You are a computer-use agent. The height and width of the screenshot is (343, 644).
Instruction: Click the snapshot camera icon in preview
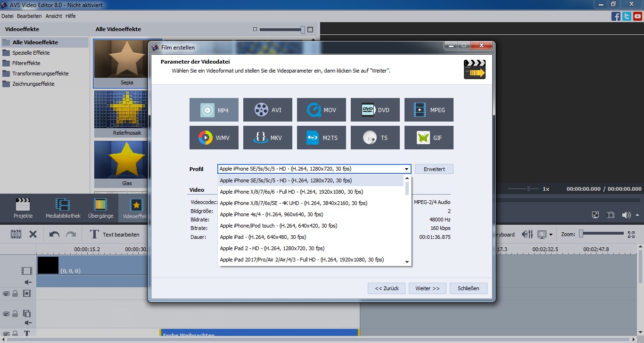tap(611, 215)
